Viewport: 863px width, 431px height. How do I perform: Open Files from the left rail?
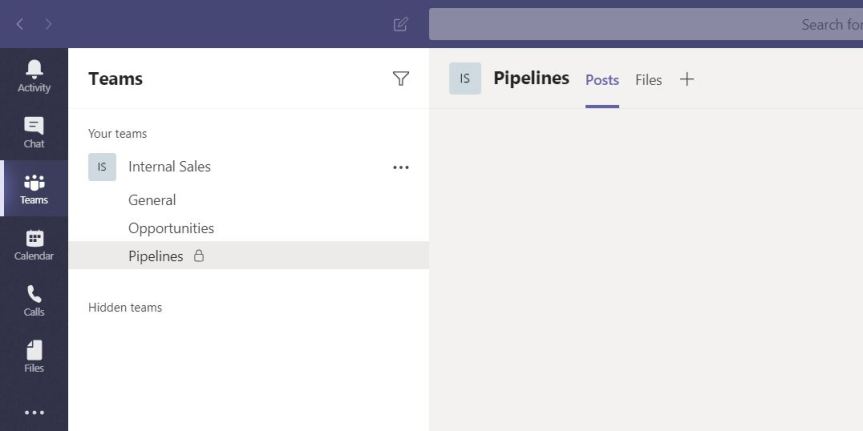34,355
